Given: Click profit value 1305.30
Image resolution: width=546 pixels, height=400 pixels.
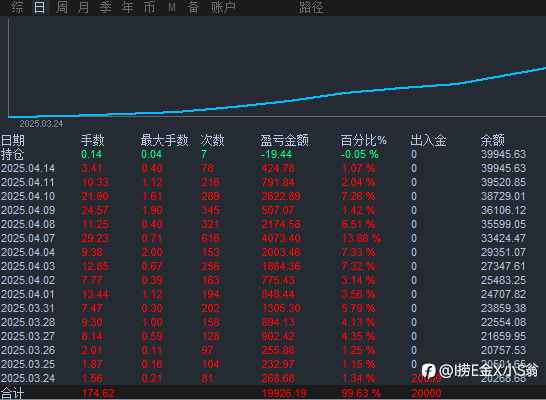Looking at the screenshot, I should point(281,308).
